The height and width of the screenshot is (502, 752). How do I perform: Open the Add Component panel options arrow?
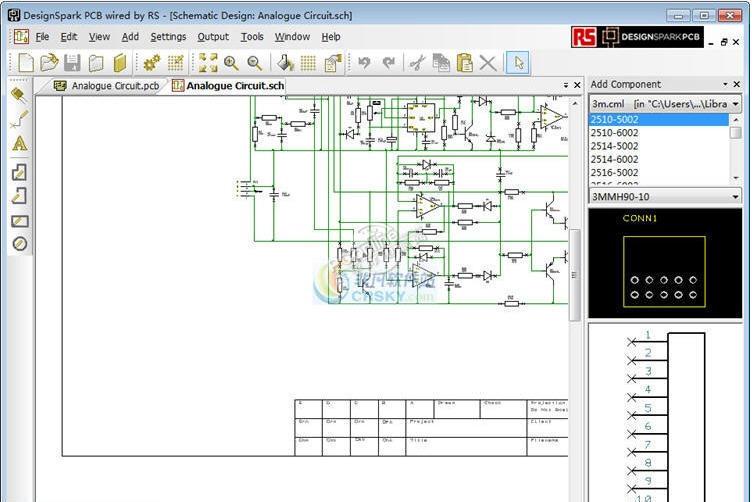(x=725, y=84)
